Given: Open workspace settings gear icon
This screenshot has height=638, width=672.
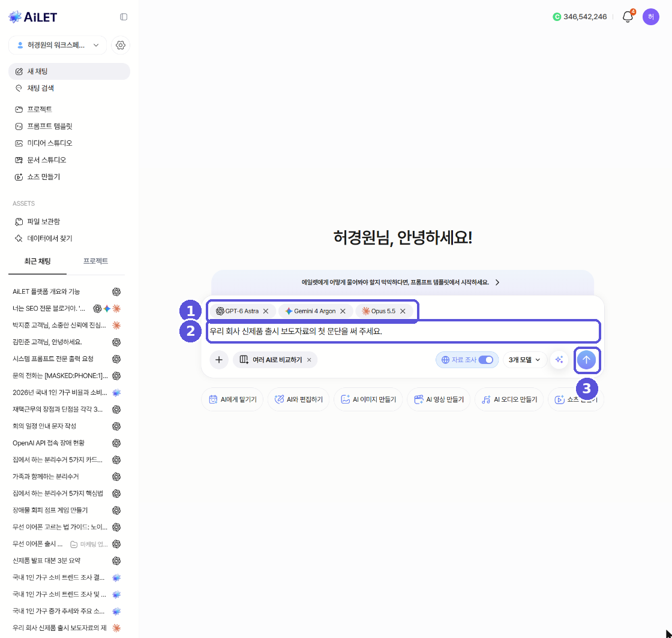Looking at the screenshot, I should 121,45.
